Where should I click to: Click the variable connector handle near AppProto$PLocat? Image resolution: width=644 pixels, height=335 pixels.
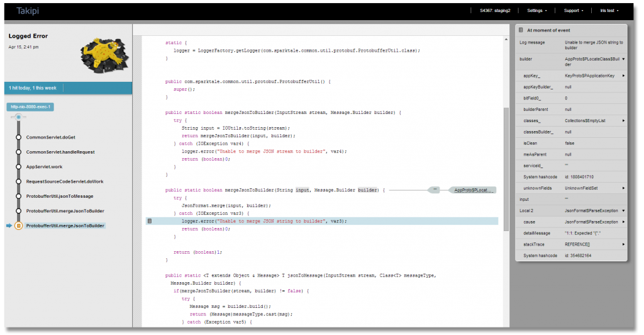point(435,190)
